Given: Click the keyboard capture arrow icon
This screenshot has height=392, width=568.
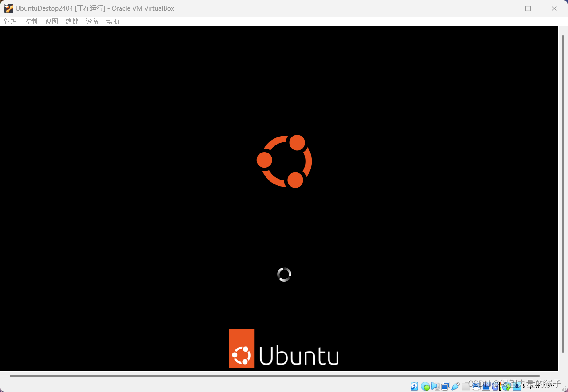Looking at the screenshot, I should 517,386.
